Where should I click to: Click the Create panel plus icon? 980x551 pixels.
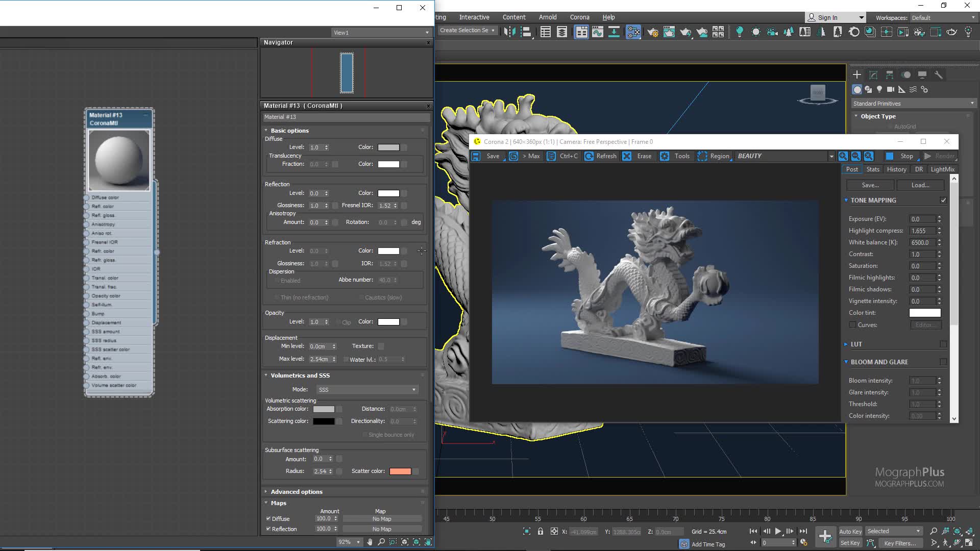(857, 74)
